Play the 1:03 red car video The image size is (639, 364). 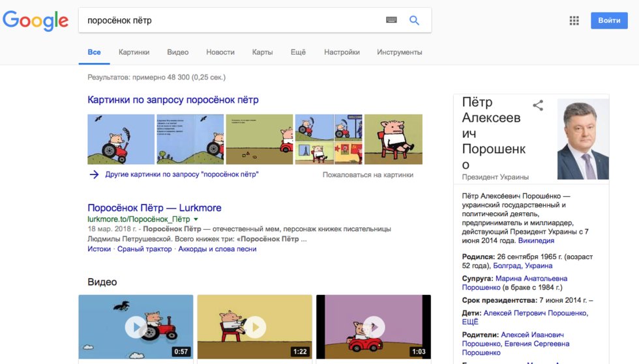(374, 327)
